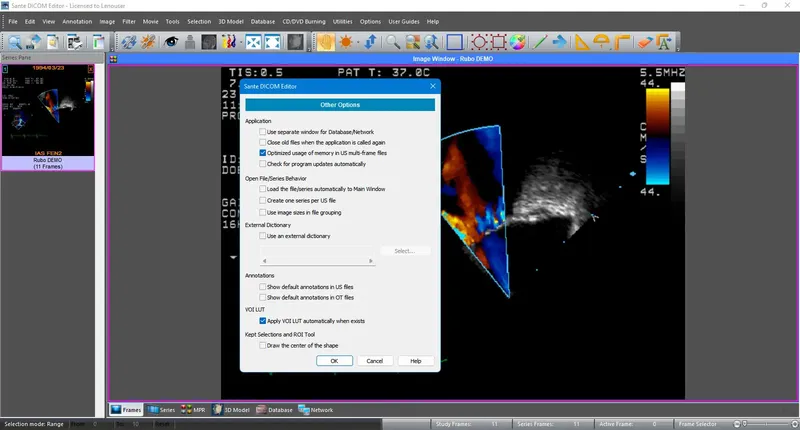Image resolution: width=800 pixels, height=430 pixels.
Task: Toggle Apply VOI LUT automatically checkbox
Action: (x=262, y=320)
